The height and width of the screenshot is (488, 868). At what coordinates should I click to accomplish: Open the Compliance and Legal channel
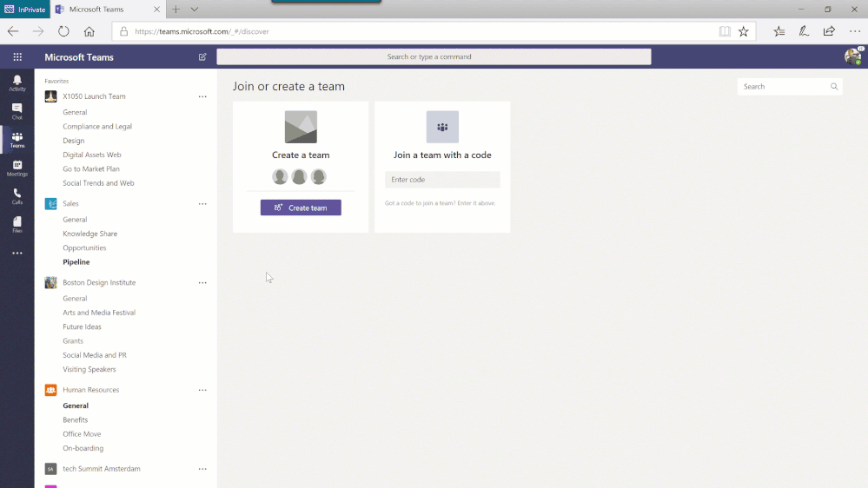coord(97,126)
